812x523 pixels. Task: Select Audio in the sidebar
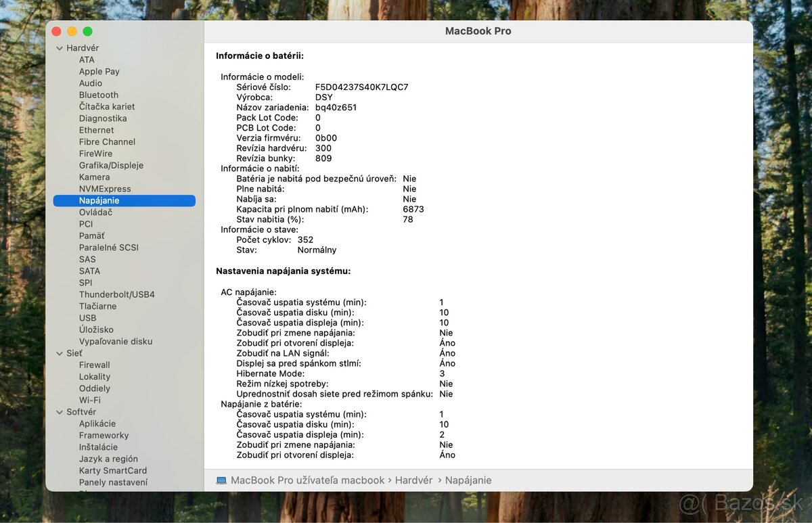pos(91,83)
